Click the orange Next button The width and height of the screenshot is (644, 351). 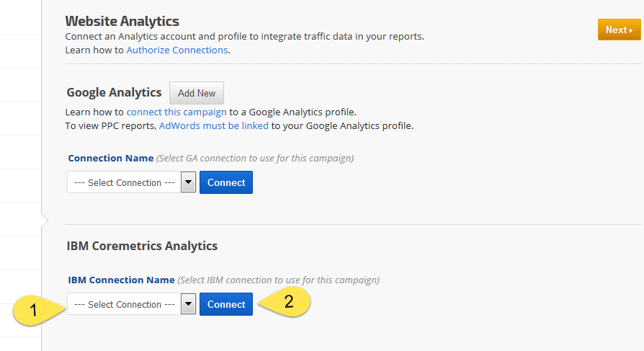click(x=619, y=30)
